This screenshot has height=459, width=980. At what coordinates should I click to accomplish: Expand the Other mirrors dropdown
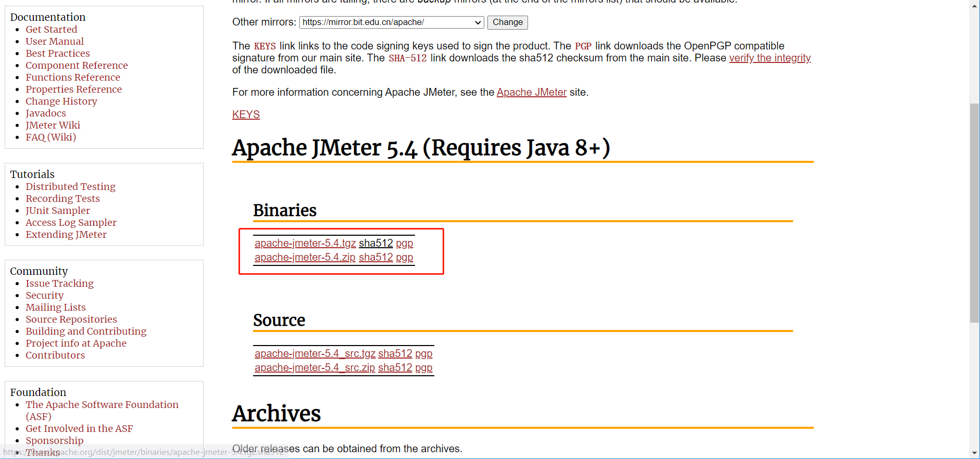click(x=392, y=22)
